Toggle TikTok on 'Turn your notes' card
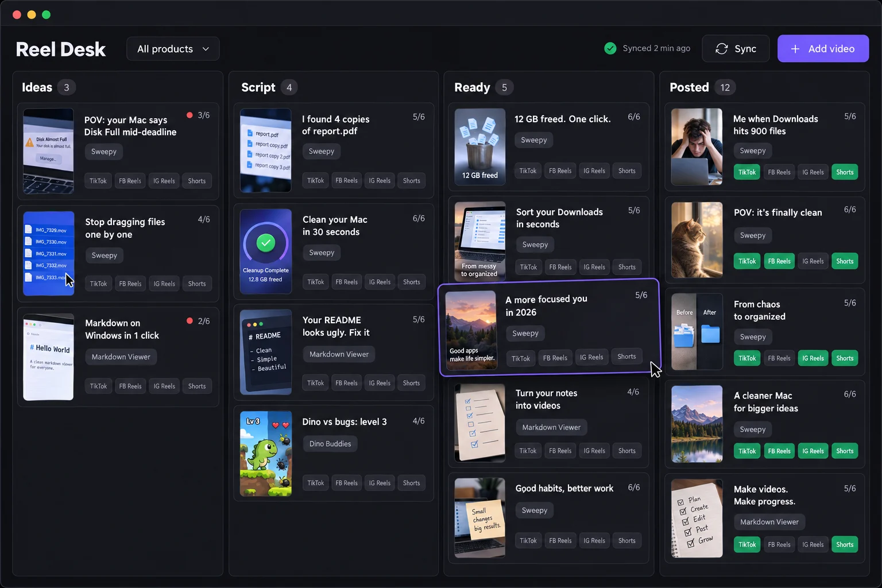This screenshot has width=882, height=588. 528,451
